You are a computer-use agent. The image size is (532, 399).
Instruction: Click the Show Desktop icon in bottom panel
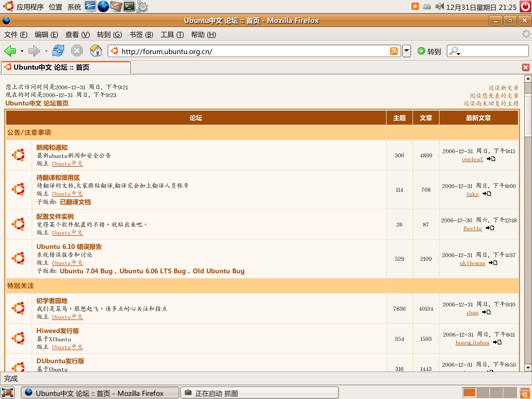coord(7,393)
